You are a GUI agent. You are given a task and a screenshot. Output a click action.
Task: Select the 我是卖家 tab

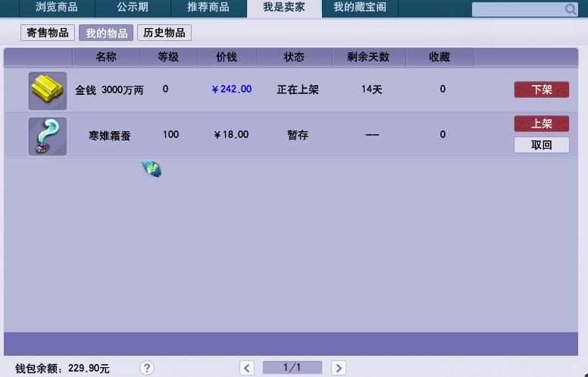coord(284,8)
